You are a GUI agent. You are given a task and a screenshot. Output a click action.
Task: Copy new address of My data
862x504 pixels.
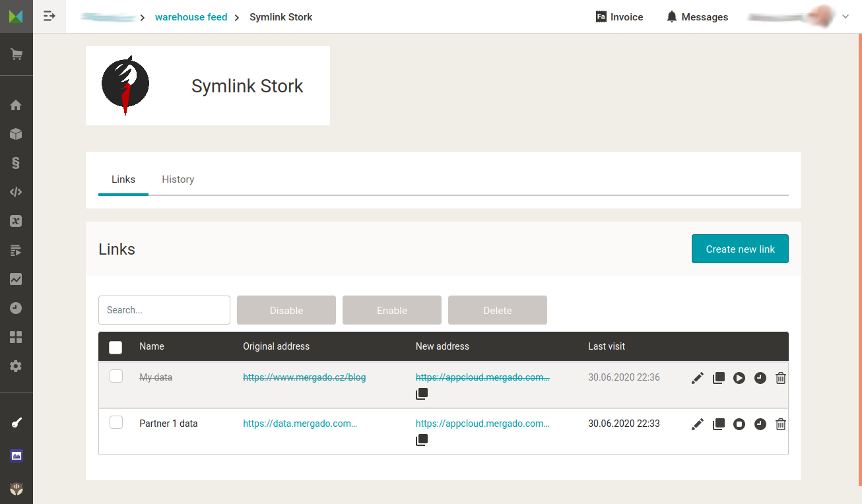click(422, 394)
